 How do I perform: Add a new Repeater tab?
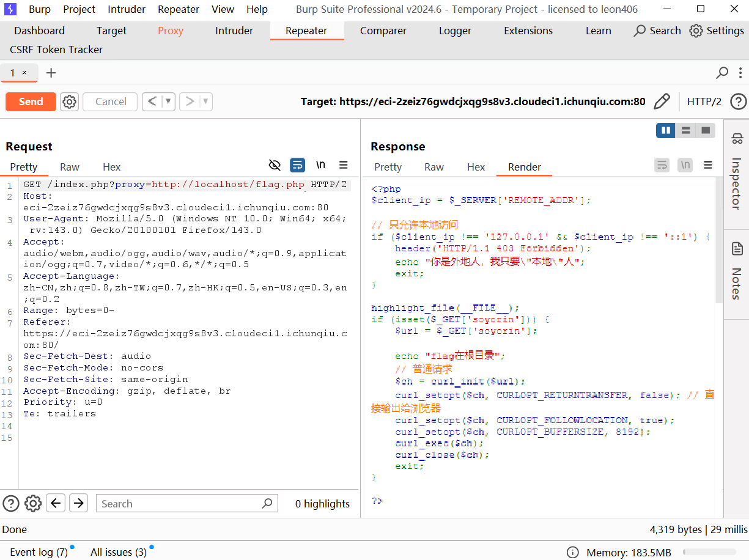click(51, 73)
